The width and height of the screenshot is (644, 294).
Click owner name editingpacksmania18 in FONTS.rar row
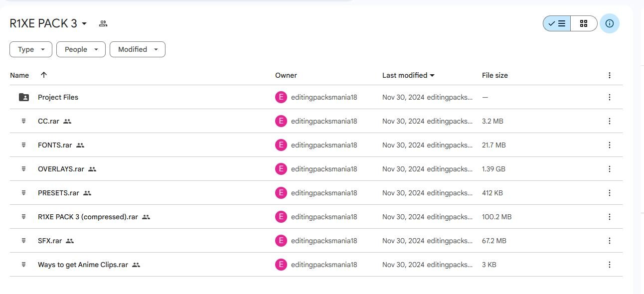pos(324,145)
